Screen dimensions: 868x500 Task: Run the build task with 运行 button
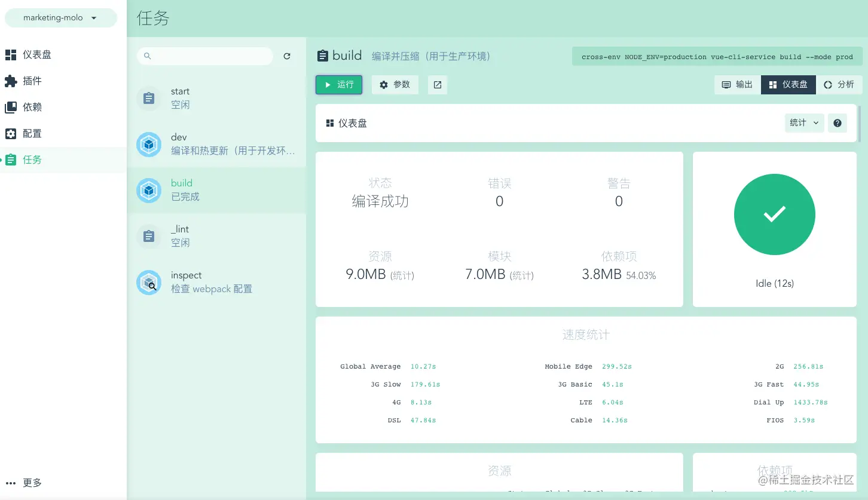point(339,85)
